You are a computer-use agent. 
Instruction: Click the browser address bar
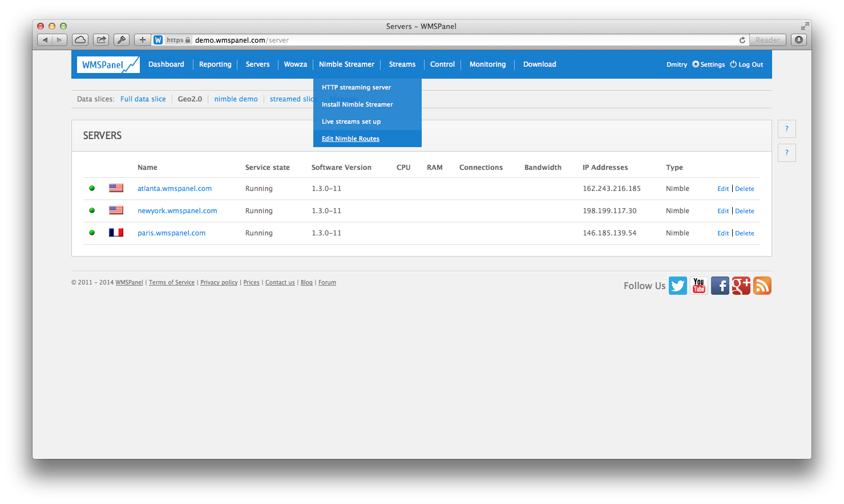click(399, 40)
